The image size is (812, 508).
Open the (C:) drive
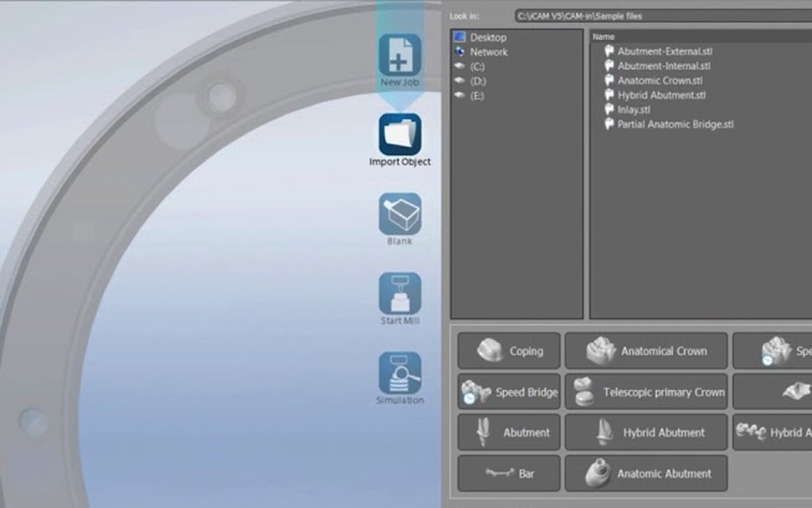[478, 66]
